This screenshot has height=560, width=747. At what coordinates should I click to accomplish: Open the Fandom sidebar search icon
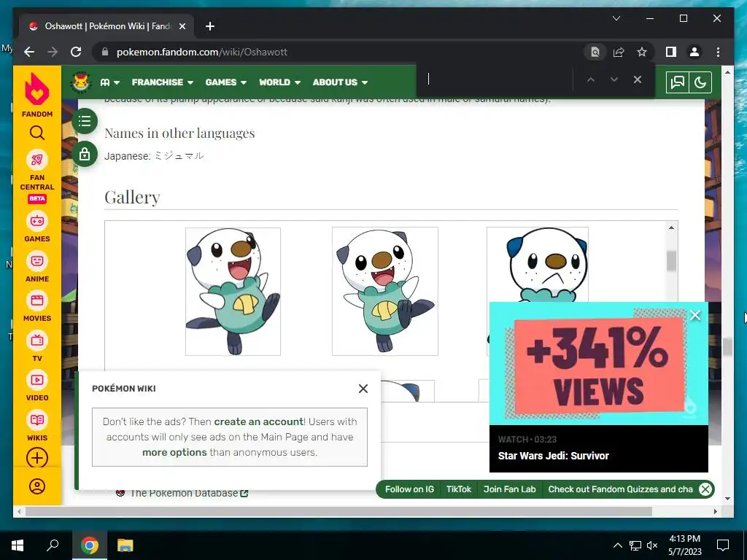tap(37, 133)
